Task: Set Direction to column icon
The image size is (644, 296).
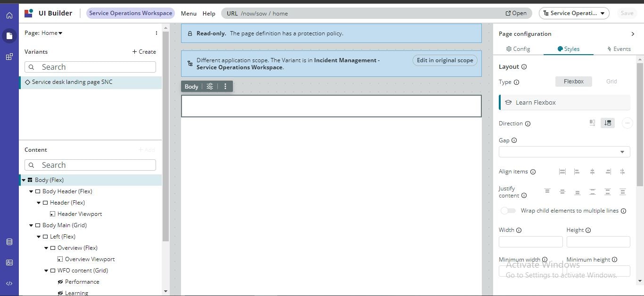Action: click(x=608, y=123)
